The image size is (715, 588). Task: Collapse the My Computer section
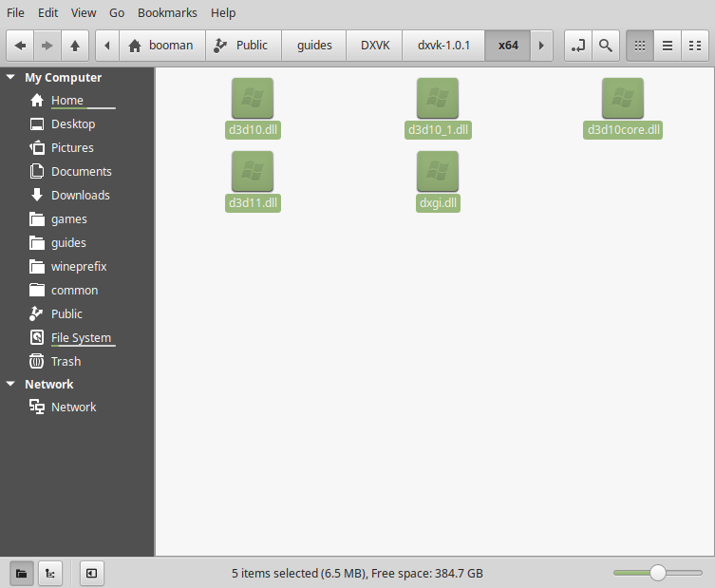click(x=10, y=77)
